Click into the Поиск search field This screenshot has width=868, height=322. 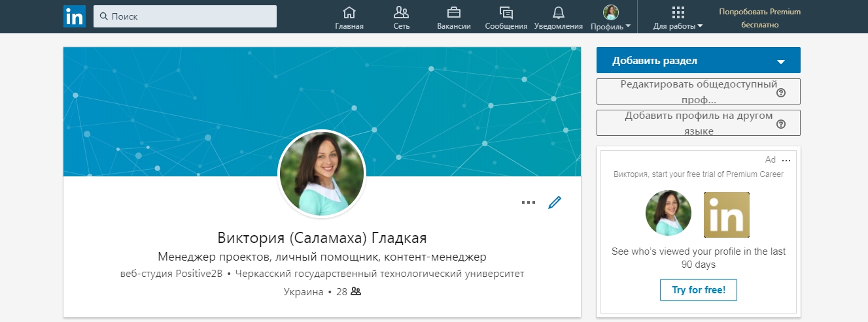click(185, 16)
